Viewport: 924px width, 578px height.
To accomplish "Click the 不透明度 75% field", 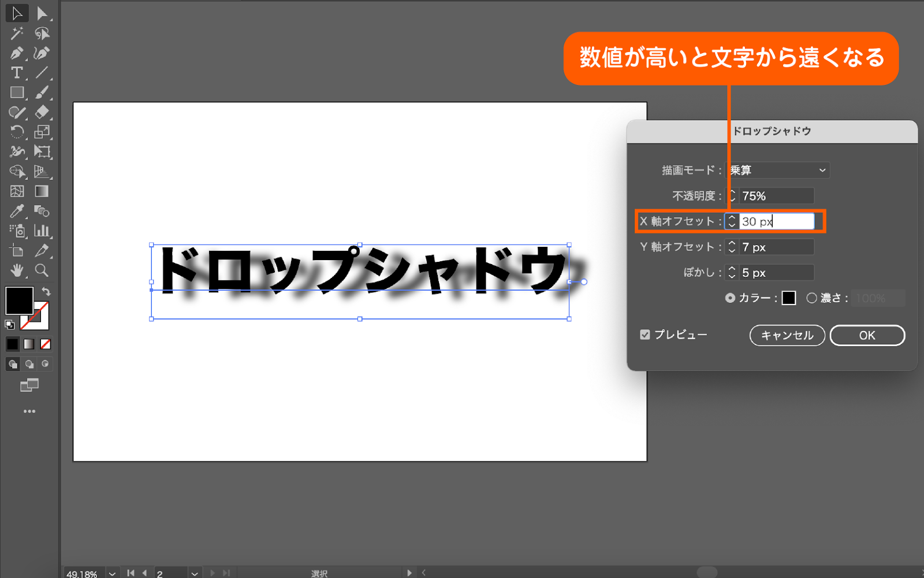I will click(777, 196).
